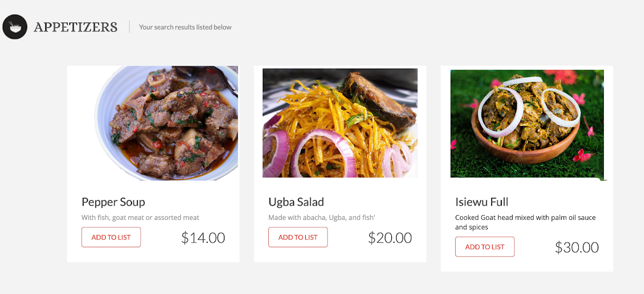Image resolution: width=644 pixels, height=294 pixels.
Task: Click the Isiewu Full title
Action: 481,202
